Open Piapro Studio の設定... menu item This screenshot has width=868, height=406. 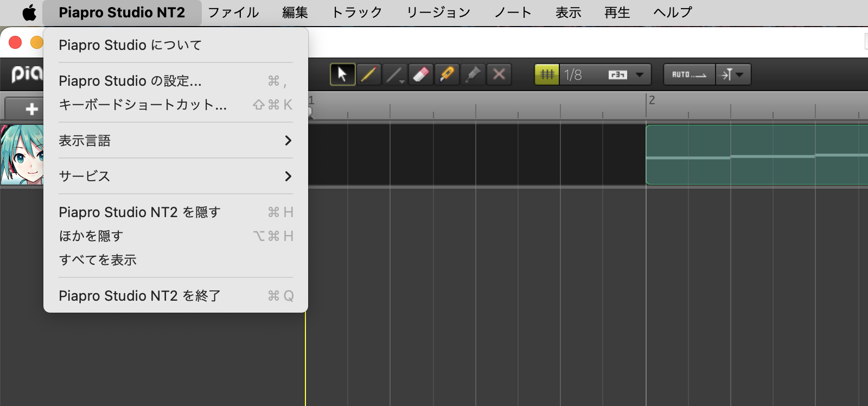tap(130, 81)
